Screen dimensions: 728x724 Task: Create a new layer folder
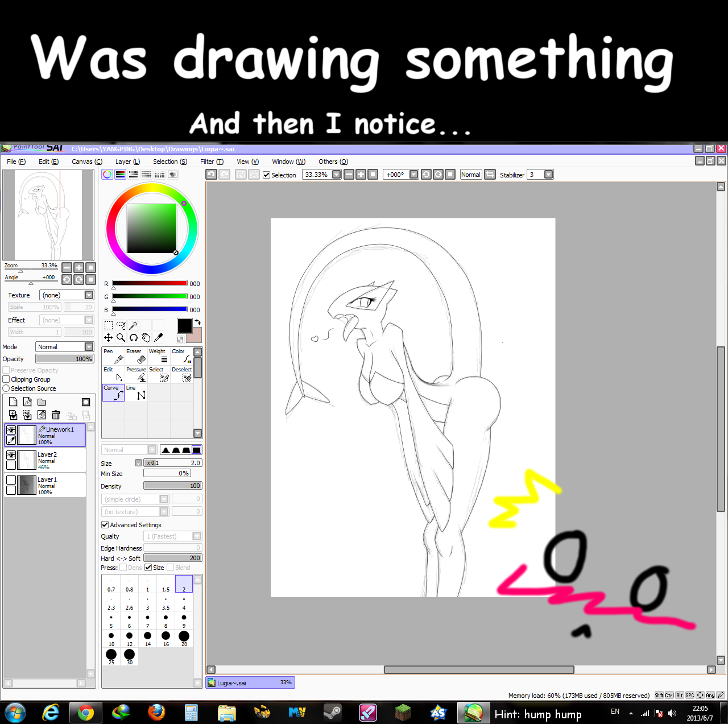42,402
